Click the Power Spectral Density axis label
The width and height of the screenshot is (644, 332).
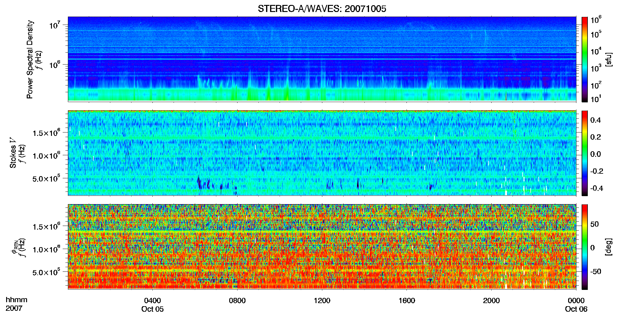pos(30,59)
